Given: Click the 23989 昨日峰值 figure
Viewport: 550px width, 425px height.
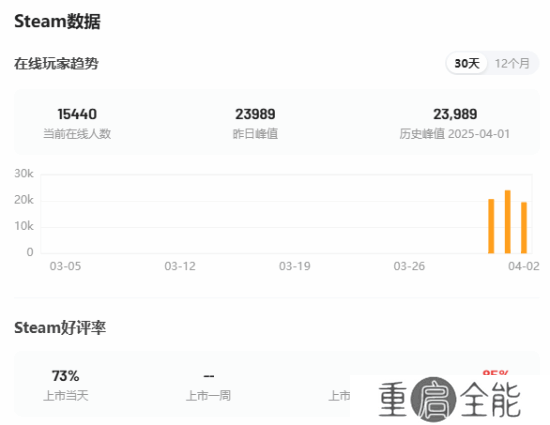Looking at the screenshot, I should (255, 114).
